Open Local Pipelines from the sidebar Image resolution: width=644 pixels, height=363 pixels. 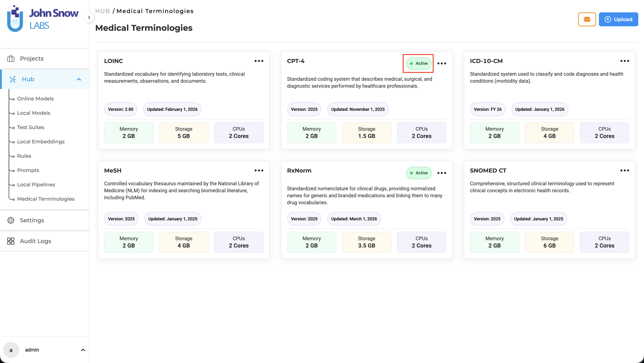pos(36,184)
